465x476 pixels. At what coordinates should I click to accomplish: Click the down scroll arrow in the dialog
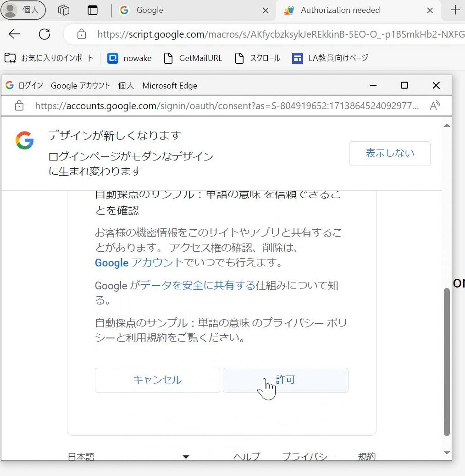[446, 453]
